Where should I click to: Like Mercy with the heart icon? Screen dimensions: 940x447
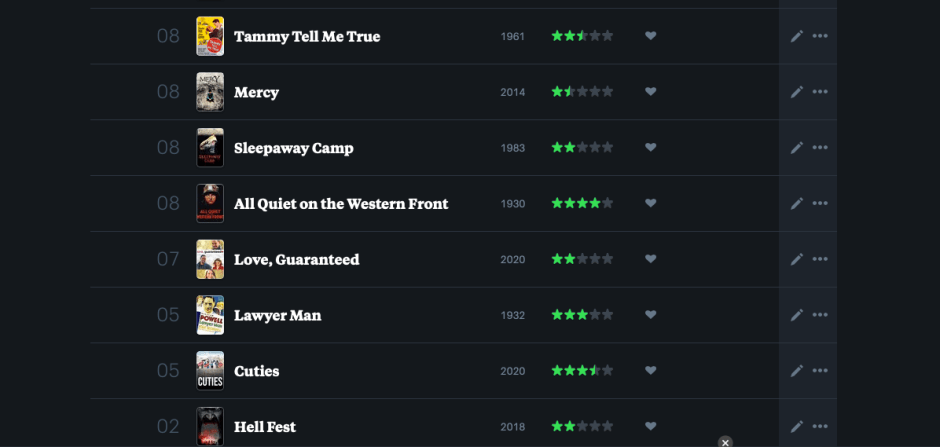[650, 92]
